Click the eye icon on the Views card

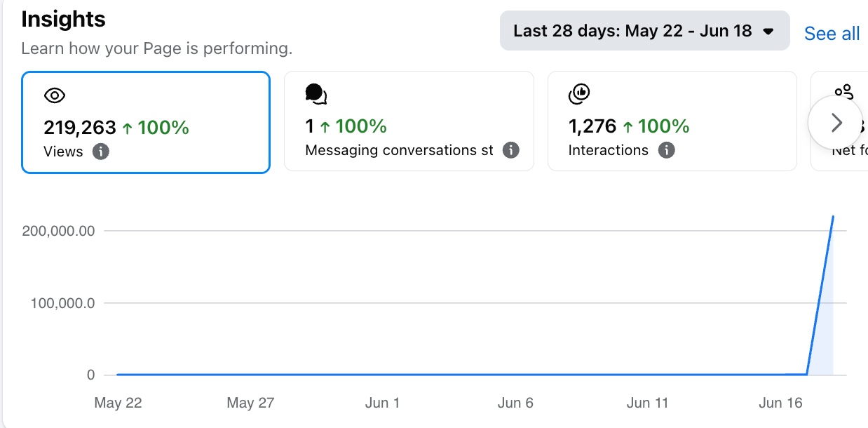coord(54,96)
